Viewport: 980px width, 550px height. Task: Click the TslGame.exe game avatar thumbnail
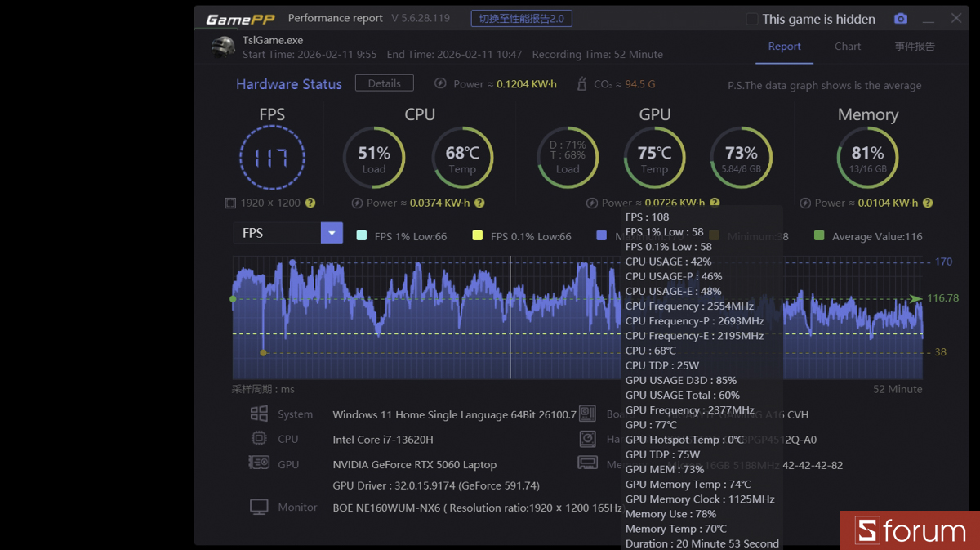222,47
